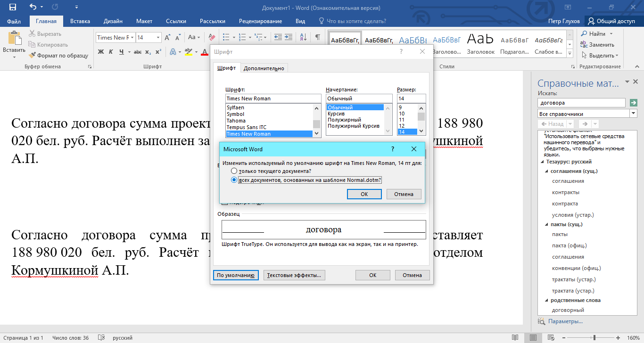
Task: Toggle paragraph marks display
Action: click(x=318, y=37)
